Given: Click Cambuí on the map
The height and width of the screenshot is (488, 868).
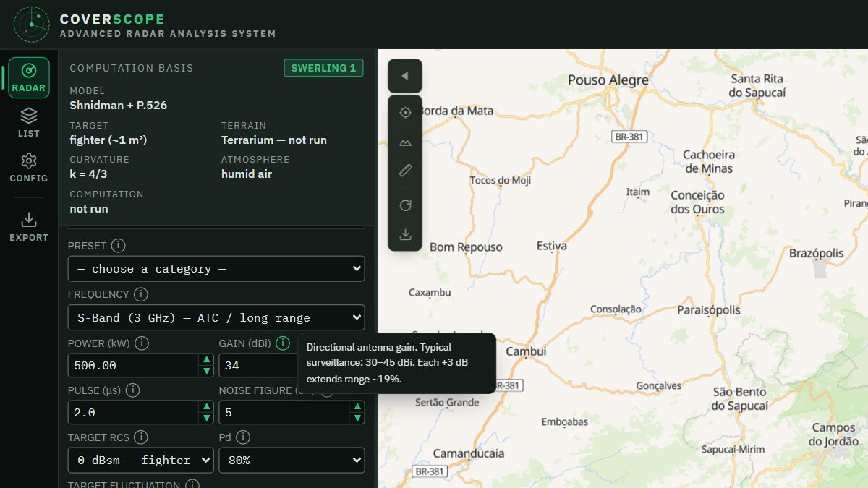Looking at the screenshot, I should (x=526, y=351).
